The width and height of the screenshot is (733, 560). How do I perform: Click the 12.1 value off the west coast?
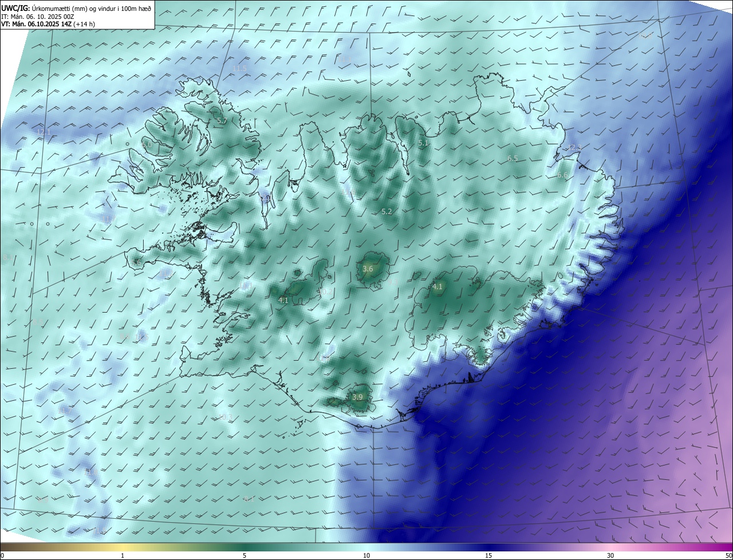coord(44,132)
